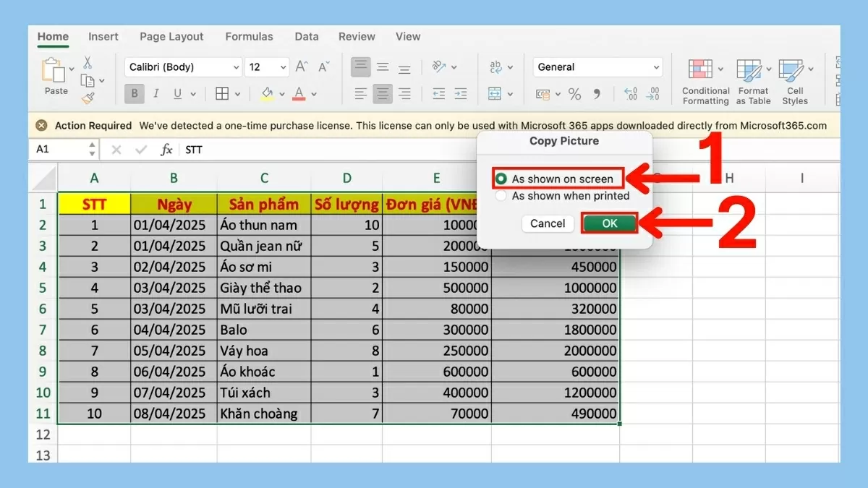The height and width of the screenshot is (488, 868).
Task: Choose the As shown when printed option
Action: [501, 196]
